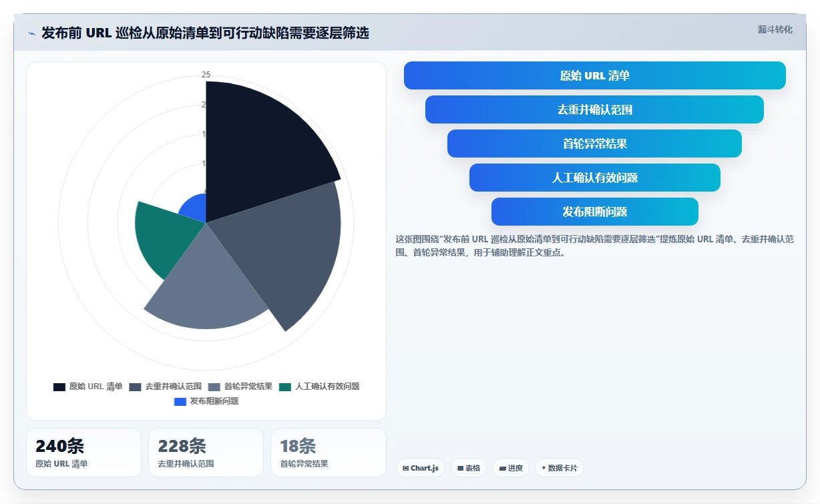Click the 数据卡片 tag chip
Viewport: 820px width, 504px height.
tap(560, 468)
